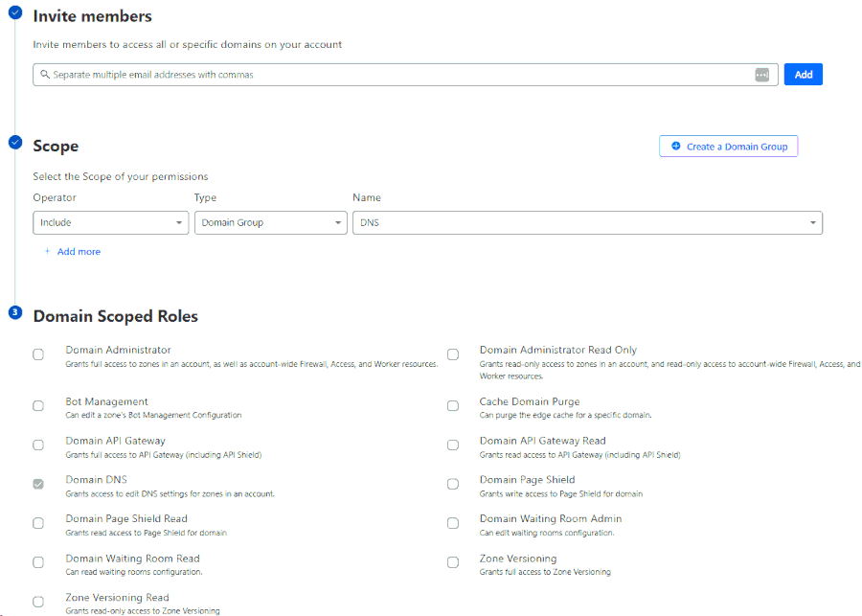Open the Operator dropdown showing Include
862x616 pixels.
click(x=111, y=223)
